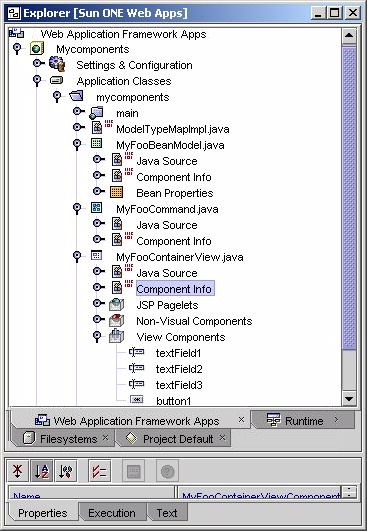Click the textField2 field icon
The height and width of the screenshot is (531, 367).
(136, 368)
